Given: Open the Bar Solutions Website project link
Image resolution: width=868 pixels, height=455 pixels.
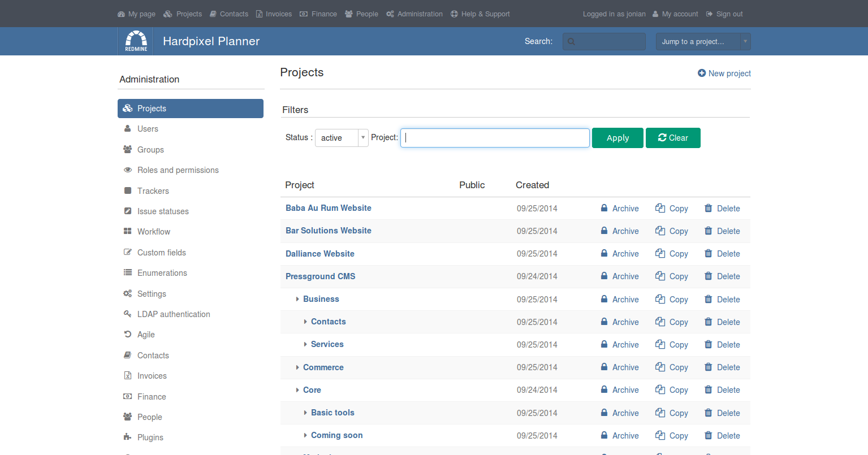Looking at the screenshot, I should coord(329,231).
